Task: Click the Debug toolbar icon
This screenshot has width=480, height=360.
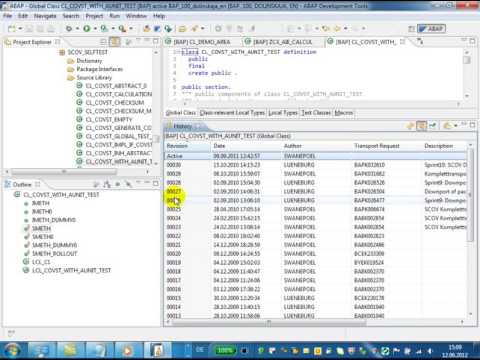Action: point(69,29)
